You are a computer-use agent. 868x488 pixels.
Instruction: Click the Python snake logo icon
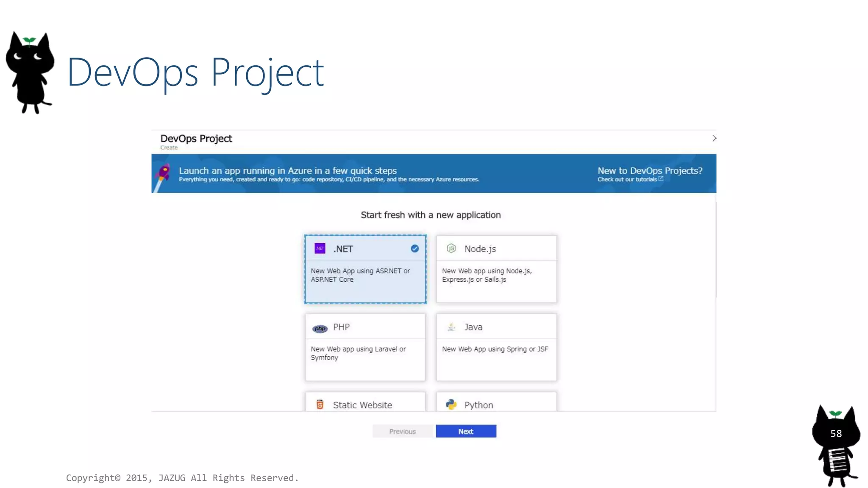[x=451, y=405]
